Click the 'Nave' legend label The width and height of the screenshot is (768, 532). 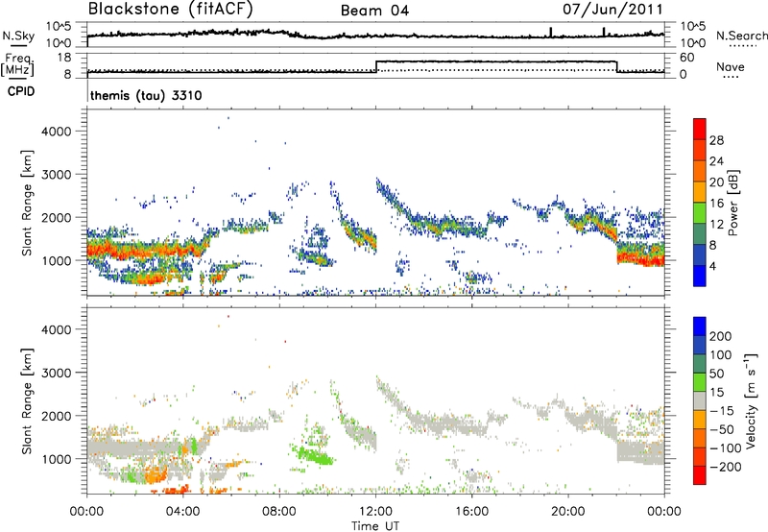click(x=731, y=67)
